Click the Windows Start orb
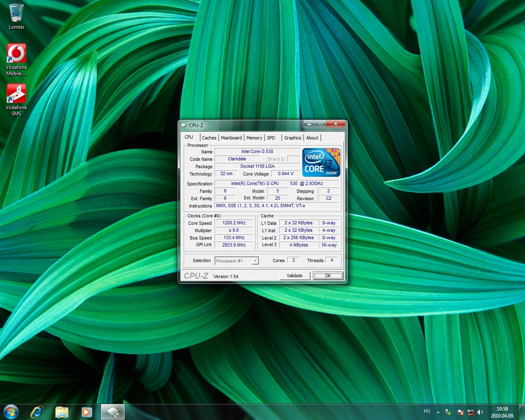The width and height of the screenshot is (525, 420). (11, 412)
